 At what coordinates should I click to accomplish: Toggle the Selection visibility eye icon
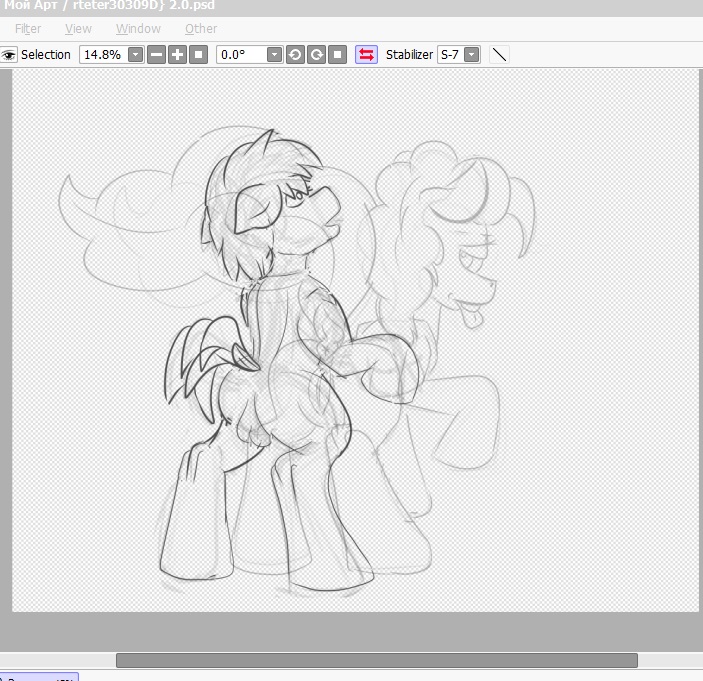click(8, 55)
